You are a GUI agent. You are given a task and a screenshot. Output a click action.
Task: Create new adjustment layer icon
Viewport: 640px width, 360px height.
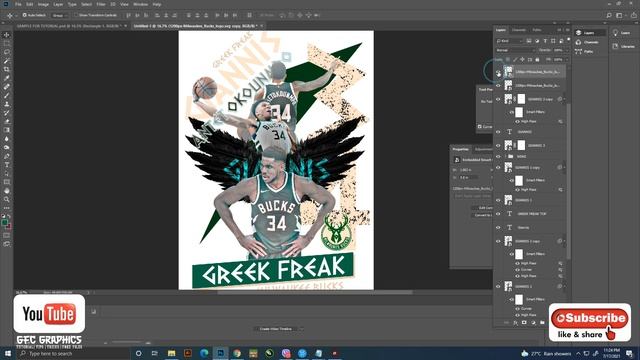pos(533,322)
